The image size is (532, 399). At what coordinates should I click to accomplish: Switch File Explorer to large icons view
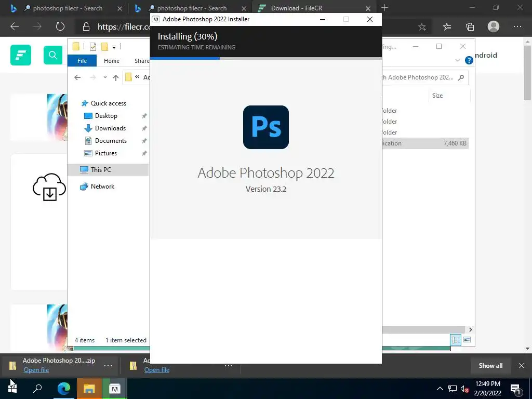(467, 340)
